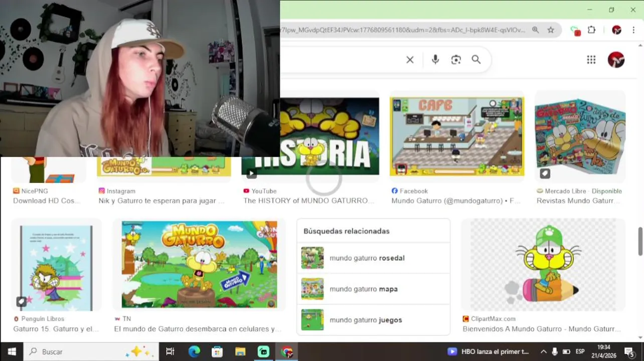Switch to the Chrome taskbar icon
This screenshot has width=644, height=361.
pos(287,351)
